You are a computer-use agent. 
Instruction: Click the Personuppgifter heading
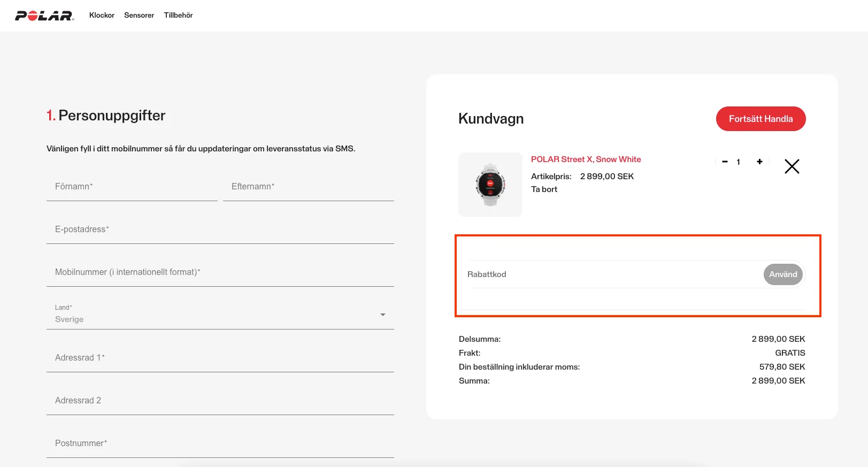click(x=106, y=116)
